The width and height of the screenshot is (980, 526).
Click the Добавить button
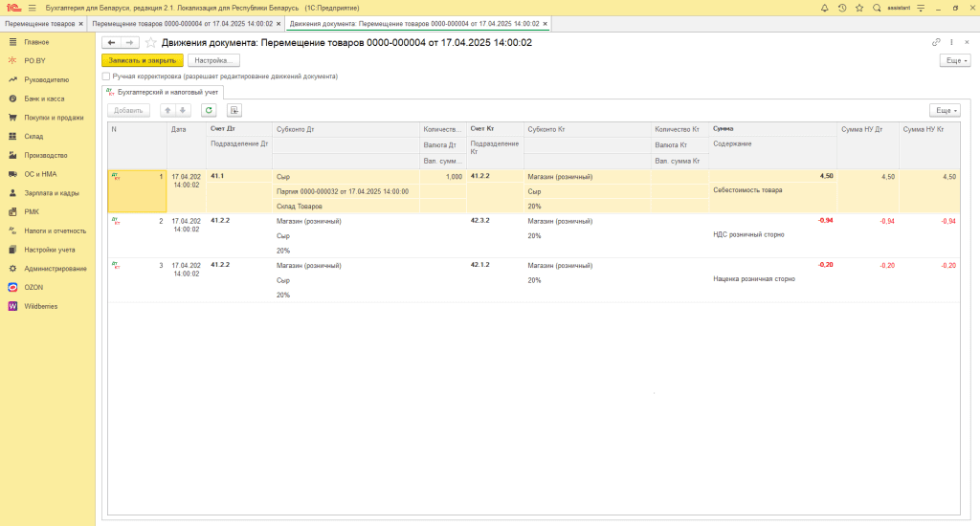[128, 111]
